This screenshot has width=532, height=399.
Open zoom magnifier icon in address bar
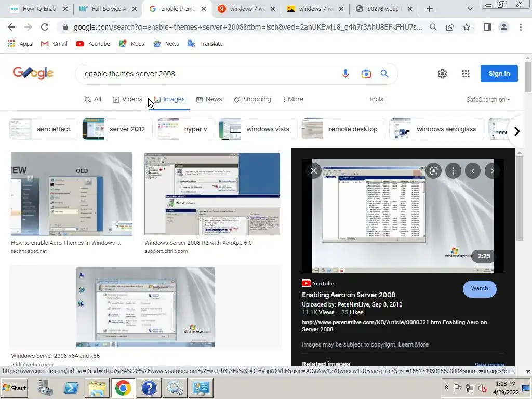tap(433, 27)
